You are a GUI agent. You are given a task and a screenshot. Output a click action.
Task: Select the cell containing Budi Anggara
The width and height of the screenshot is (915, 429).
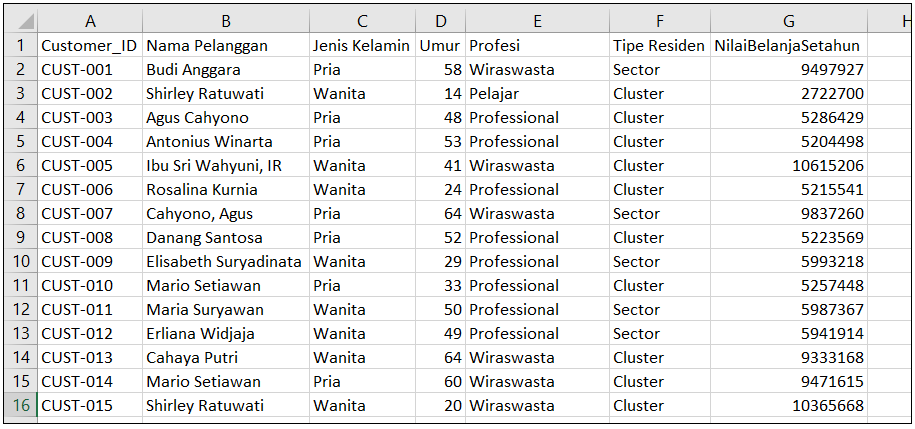[225, 69]
